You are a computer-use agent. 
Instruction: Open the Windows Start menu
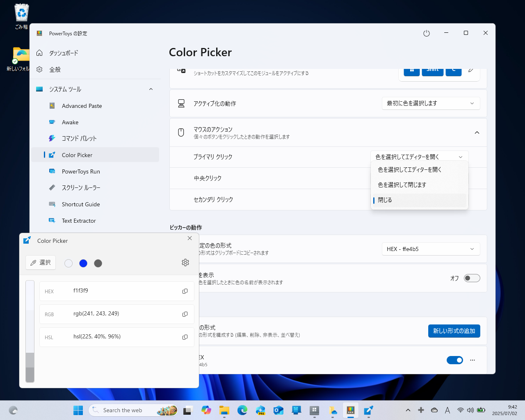pyautogui.click(x=78, y=410)
